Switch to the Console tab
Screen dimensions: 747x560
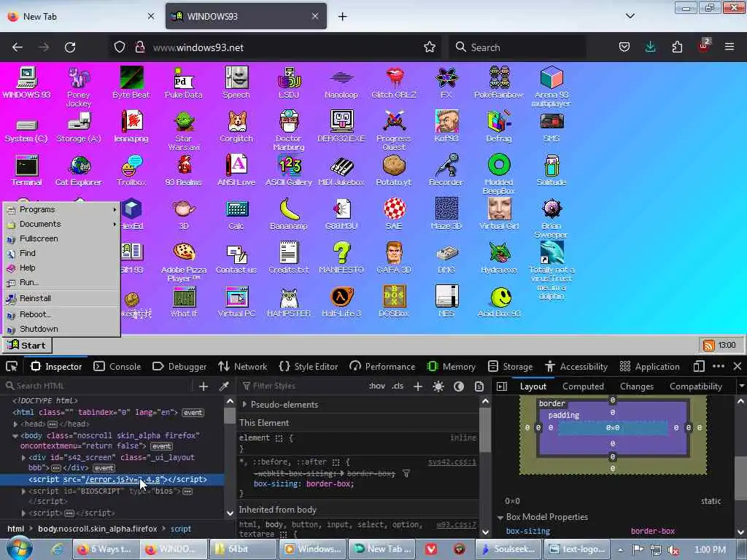(117, 367)
